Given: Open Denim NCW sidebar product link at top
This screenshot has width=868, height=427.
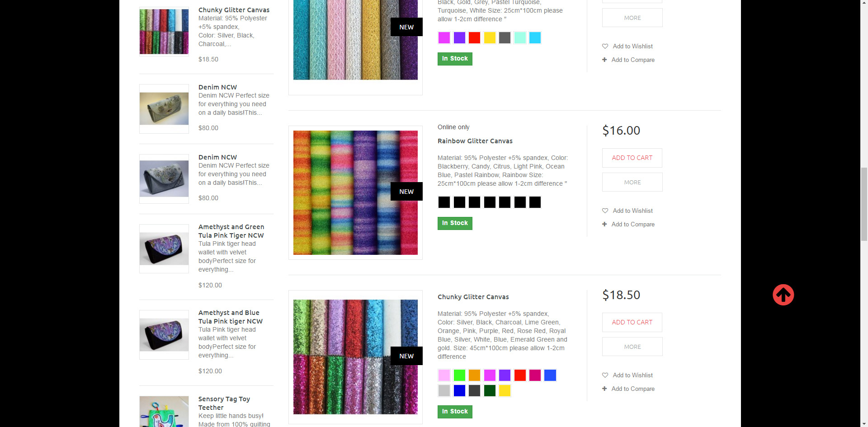Looking at the screenshot, I should tap(217, 87).
